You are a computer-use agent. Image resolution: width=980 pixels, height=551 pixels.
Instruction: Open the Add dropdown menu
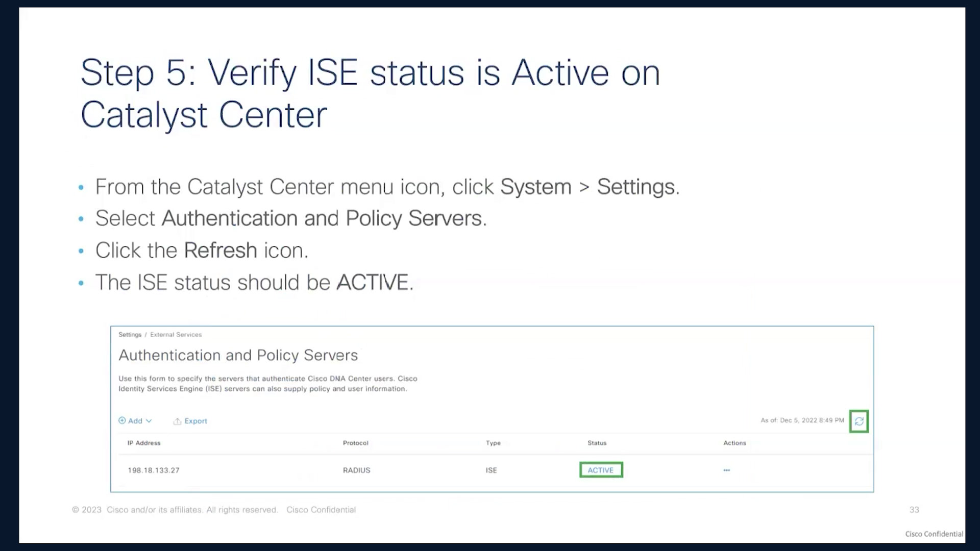(x=135, y=421)
